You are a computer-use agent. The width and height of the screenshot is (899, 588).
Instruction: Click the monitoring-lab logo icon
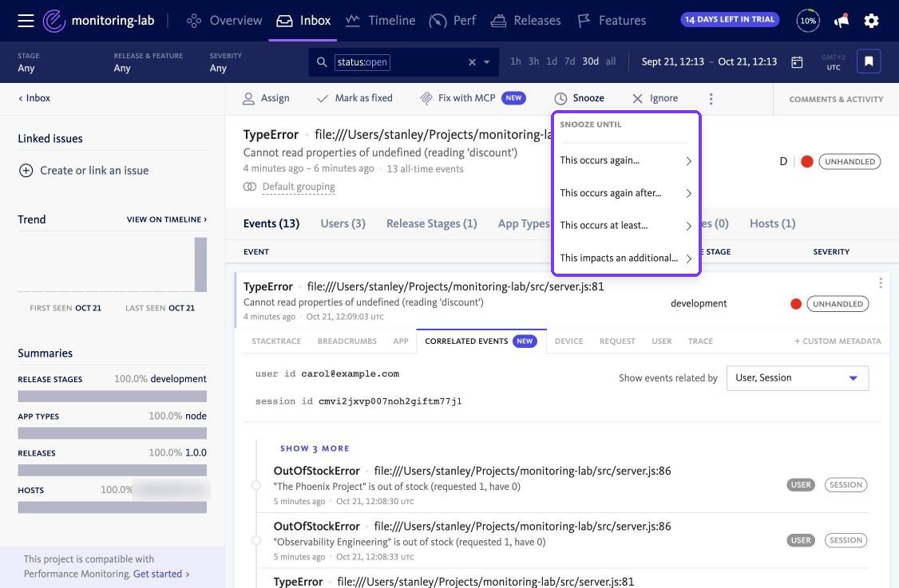pos(54,21)
